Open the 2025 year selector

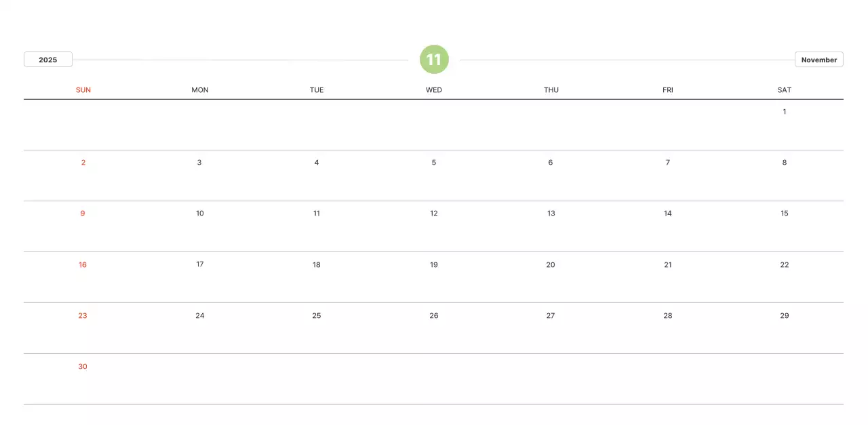(48, 60)
